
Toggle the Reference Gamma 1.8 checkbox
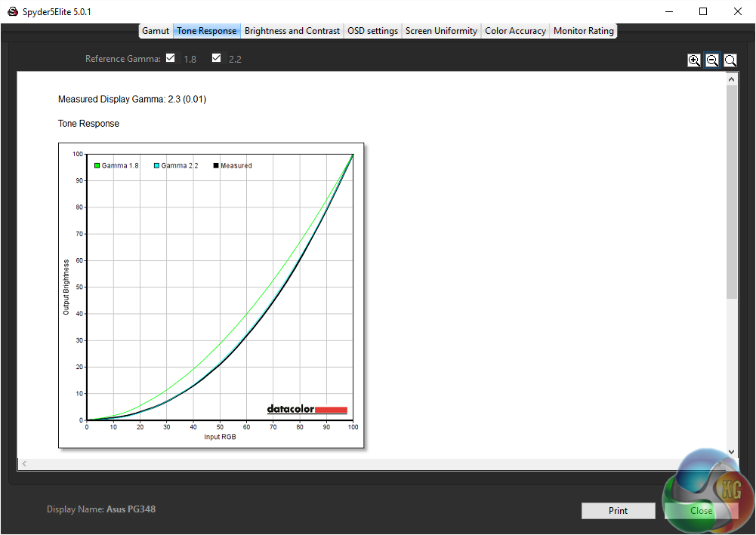171,58
